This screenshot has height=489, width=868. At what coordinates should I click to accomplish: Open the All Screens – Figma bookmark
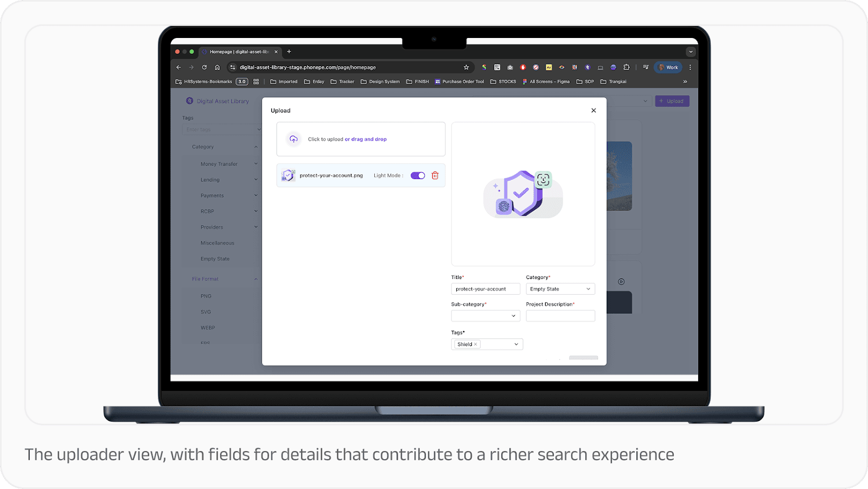click(x=546, y=81)
